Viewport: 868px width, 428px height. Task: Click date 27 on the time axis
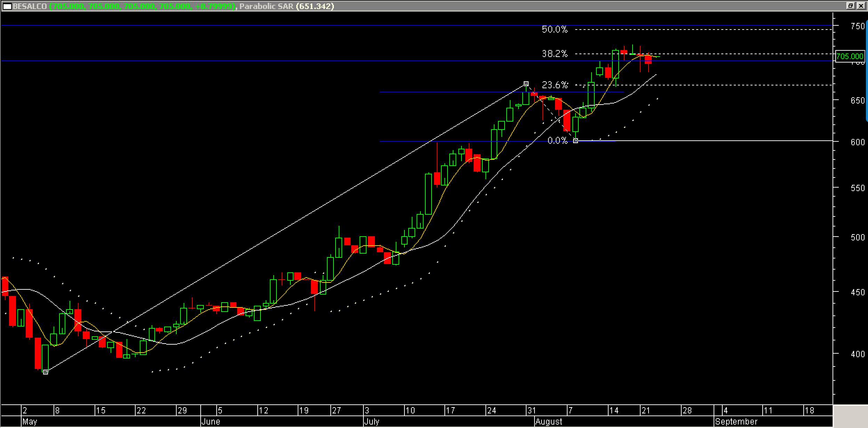(336, 411)
